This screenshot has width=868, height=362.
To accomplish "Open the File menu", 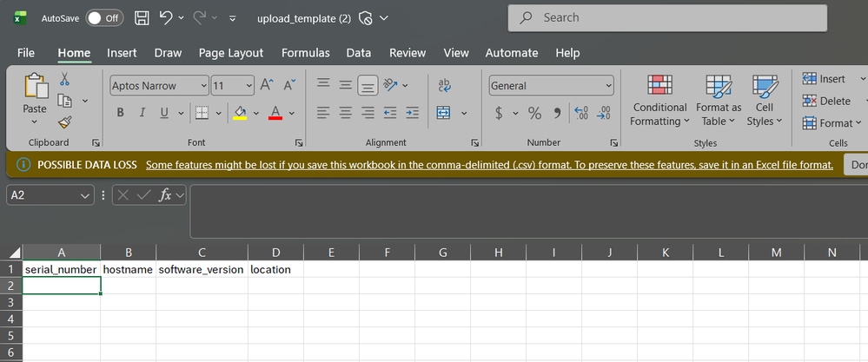I will [25, 53].
